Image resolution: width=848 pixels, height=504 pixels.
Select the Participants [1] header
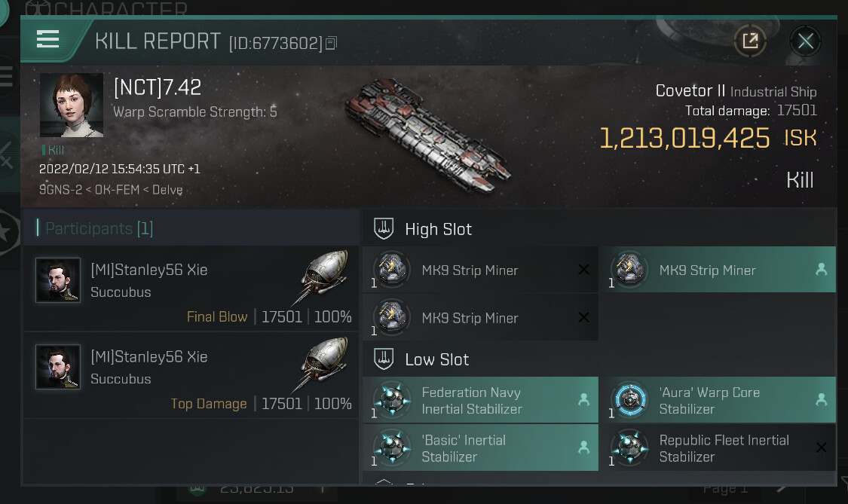point(99,228)
